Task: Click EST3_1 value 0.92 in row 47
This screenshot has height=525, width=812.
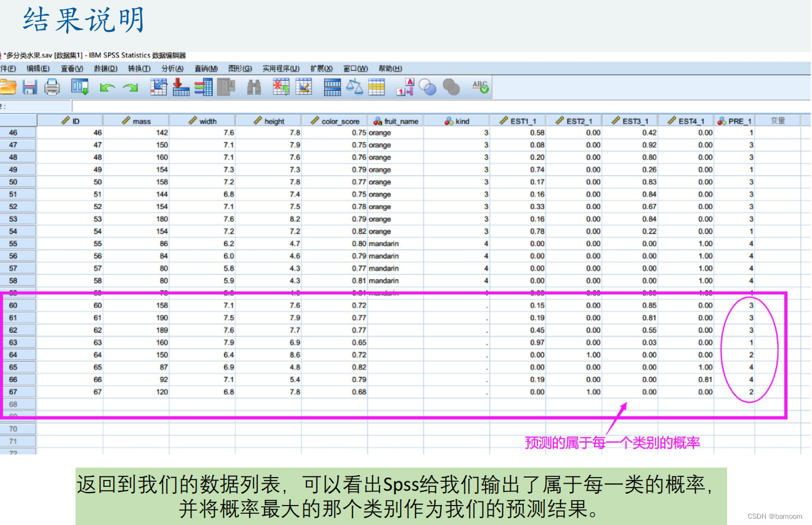Action: (x=630, y=145)
